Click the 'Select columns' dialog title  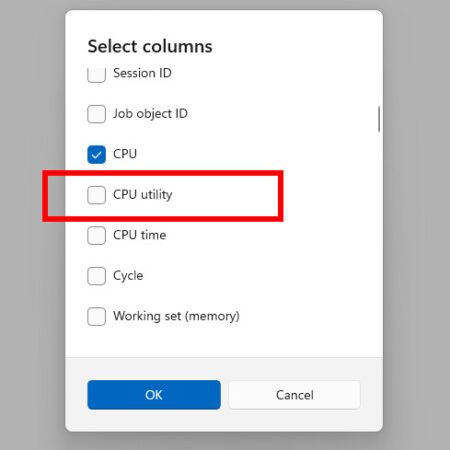[150, 46]
